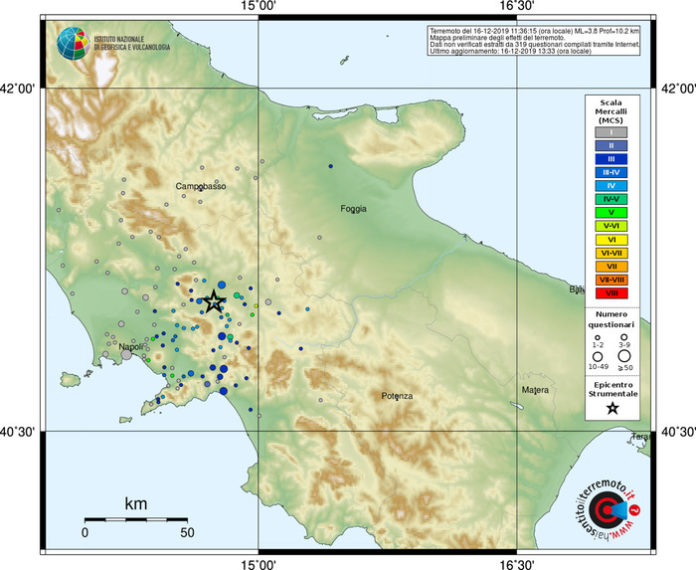This screenshot has width=696, height=570.
Task: Click the '0' scale bar value
Action: pos(85,532)
